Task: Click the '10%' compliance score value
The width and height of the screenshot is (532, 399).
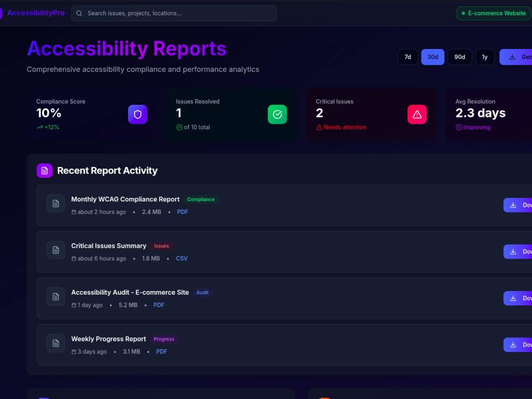Action: pos(49,113)
